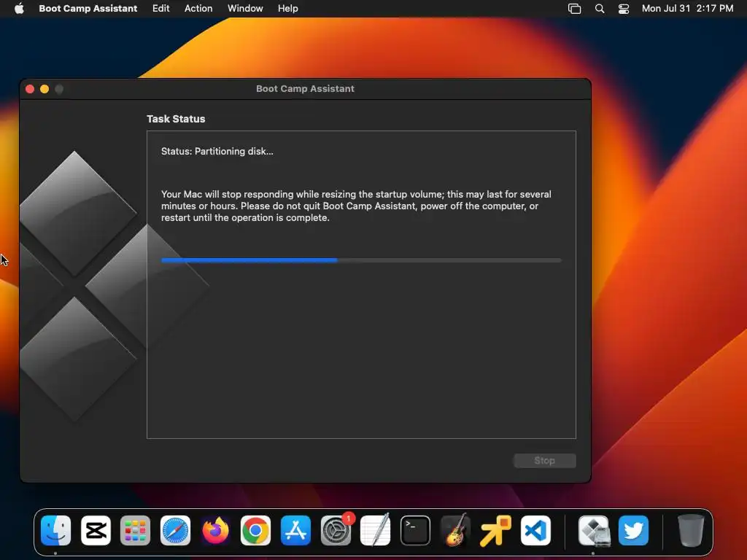Click the Stop button
Screen dimensions: 747x560
coord(544,461)
